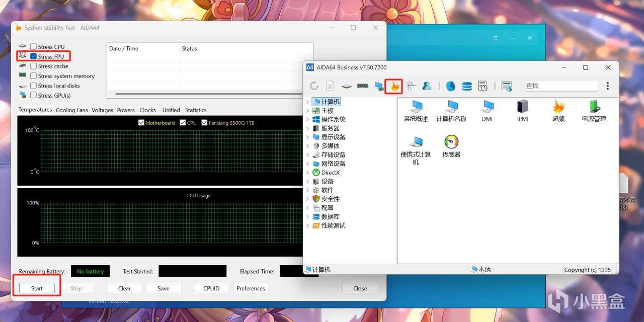Expand the 主板 tree node
Image resolution: width=644 pixels, height=322 pixels.
point(307,111)
